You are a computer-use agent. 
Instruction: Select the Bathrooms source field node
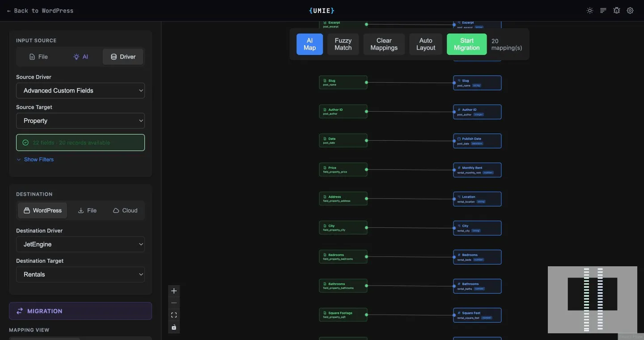343,286
